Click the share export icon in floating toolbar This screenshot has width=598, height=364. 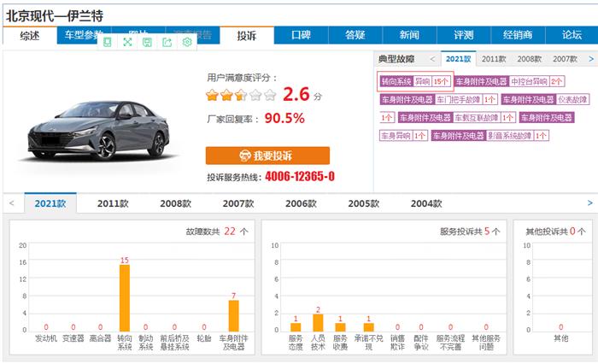click(167, 42)
